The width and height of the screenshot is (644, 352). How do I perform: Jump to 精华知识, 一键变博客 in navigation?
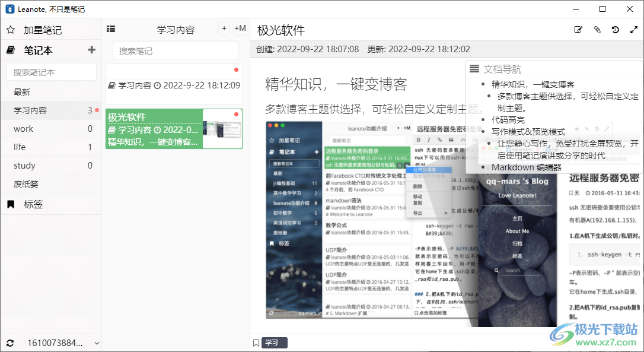pos(533,84)
